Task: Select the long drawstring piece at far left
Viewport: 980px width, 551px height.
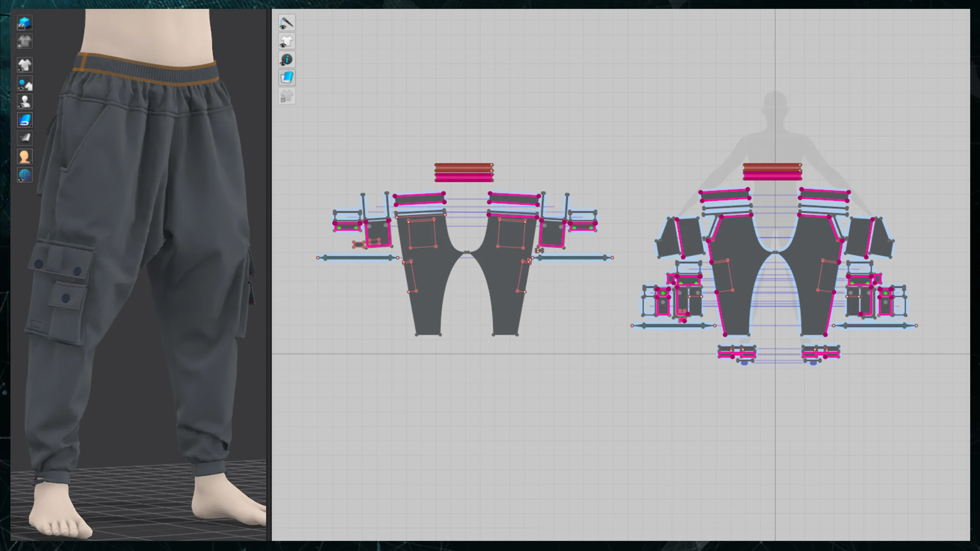Action: [x=357, y=258]
